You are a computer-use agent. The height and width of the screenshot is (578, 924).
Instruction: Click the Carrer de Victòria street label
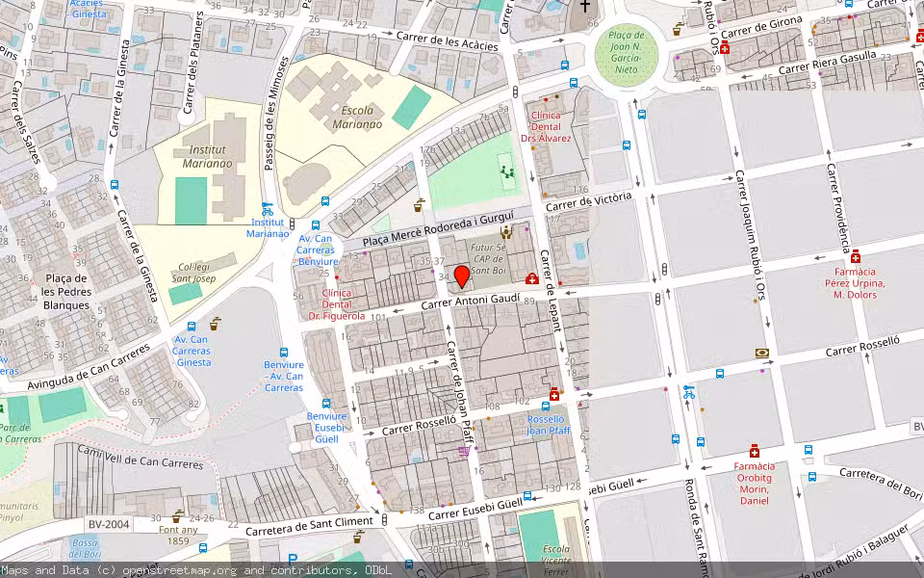588,201
